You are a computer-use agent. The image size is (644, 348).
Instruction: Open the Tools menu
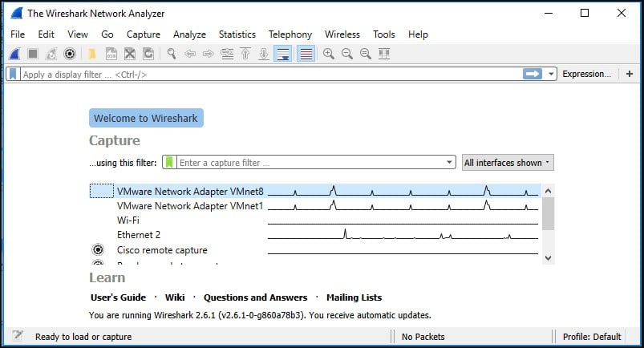pos(383,34)
